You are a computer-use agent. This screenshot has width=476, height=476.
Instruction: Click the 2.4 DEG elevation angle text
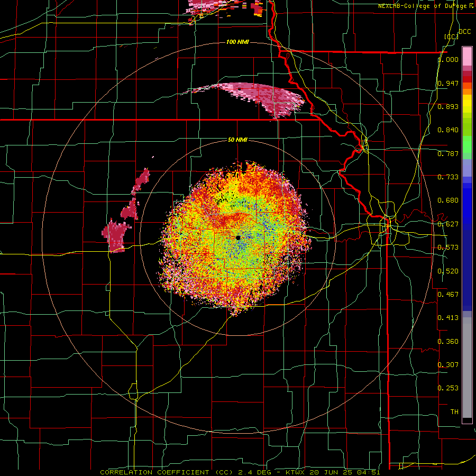tap(254, 472)
